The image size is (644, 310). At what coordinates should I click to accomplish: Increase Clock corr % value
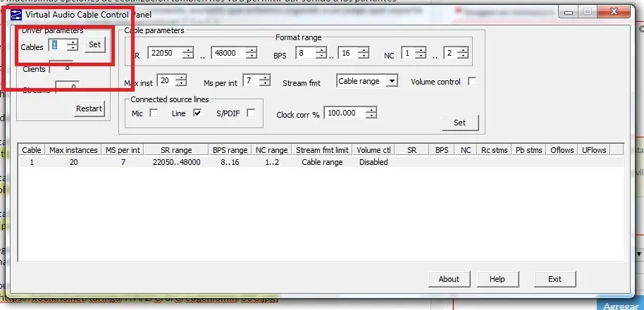click(371, 110)
